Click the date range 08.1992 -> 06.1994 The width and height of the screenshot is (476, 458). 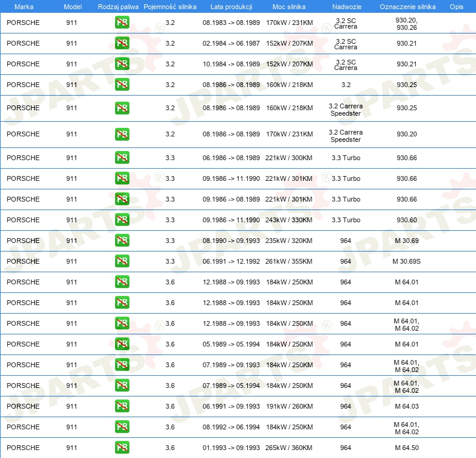231,427
